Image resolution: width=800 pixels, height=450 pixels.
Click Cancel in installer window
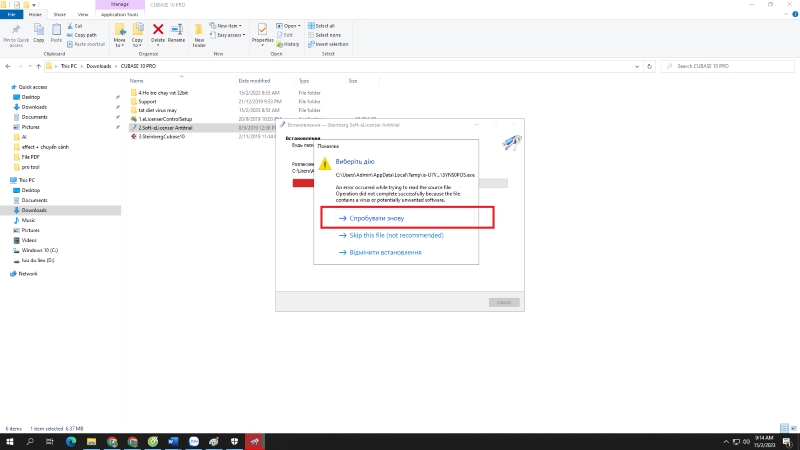pos(504,303)
